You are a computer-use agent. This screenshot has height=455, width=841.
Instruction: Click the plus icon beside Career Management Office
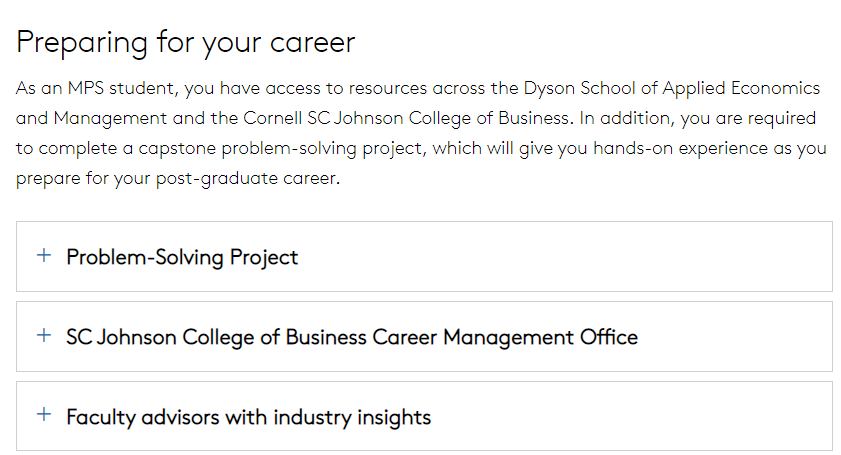(43, 336)
